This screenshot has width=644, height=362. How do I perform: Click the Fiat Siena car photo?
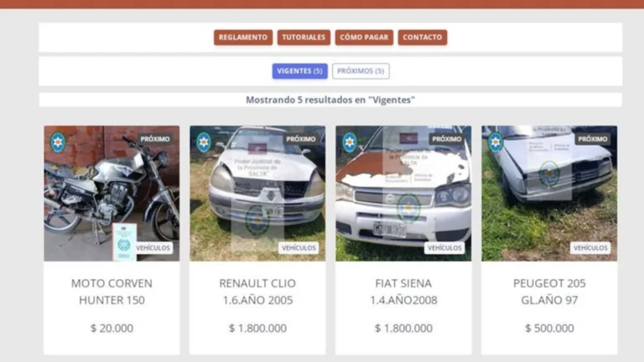[403, 194]
